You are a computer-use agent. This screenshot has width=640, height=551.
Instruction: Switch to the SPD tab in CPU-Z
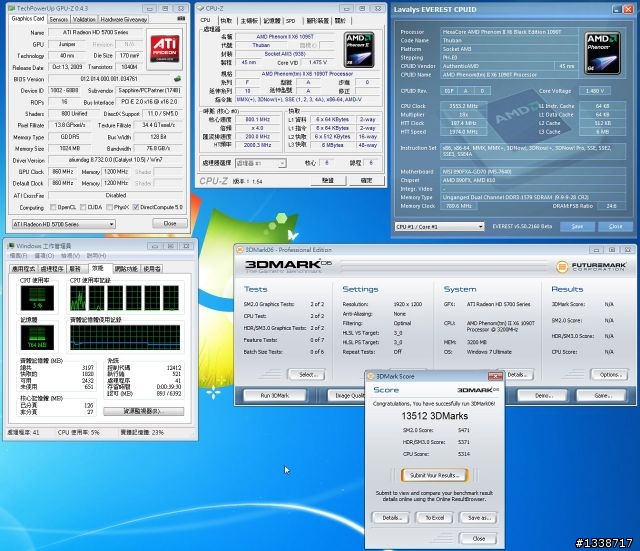point(290,20)
